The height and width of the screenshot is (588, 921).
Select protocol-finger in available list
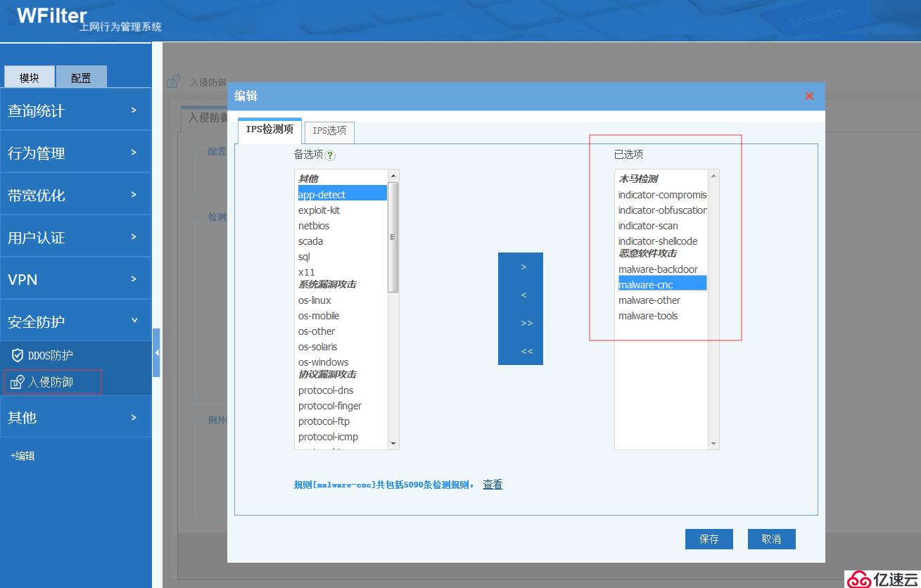342,406
